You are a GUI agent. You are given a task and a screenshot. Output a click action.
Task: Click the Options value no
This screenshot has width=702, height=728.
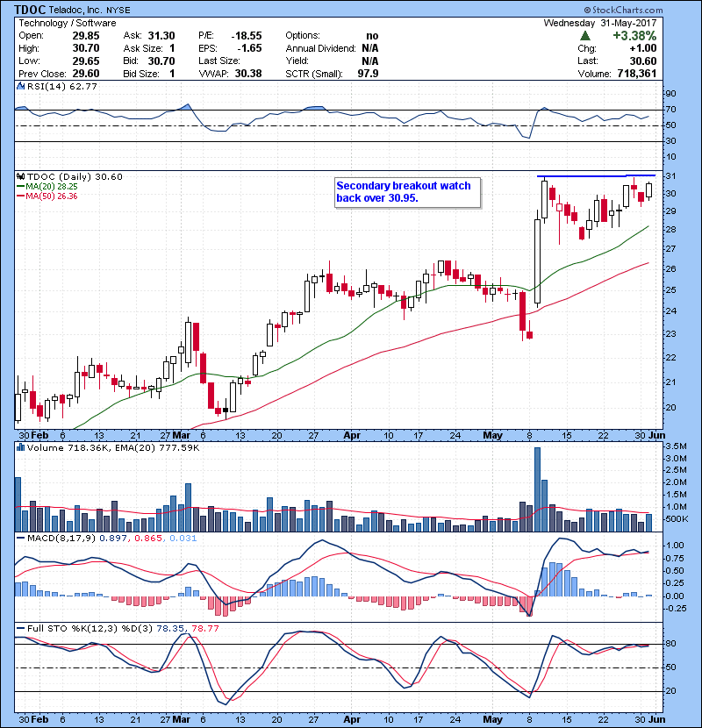point(372,36)
